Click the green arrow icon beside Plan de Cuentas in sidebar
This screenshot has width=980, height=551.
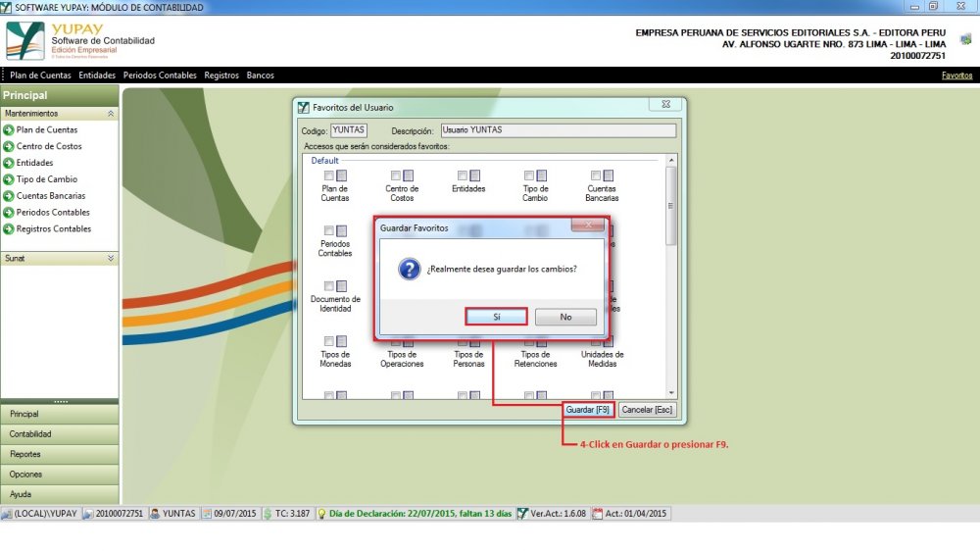point(9,130)
